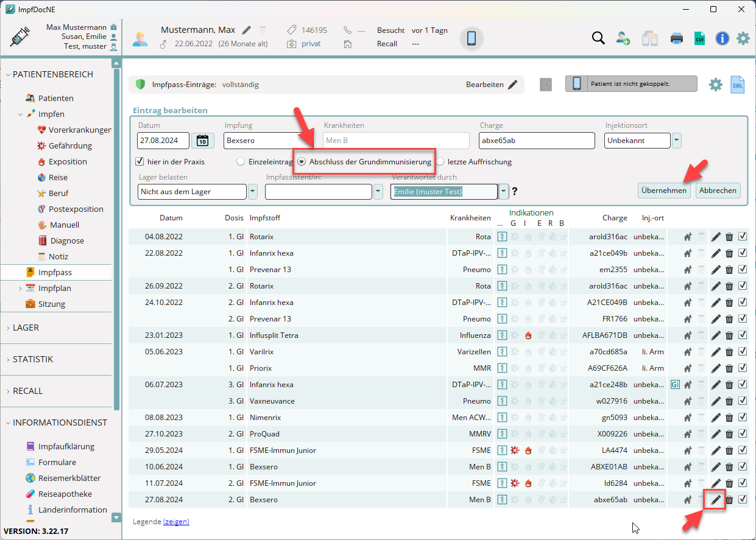Screen dimensions: 756x540
Task: Focus the Impfung input field
Action: click(269, 141)
